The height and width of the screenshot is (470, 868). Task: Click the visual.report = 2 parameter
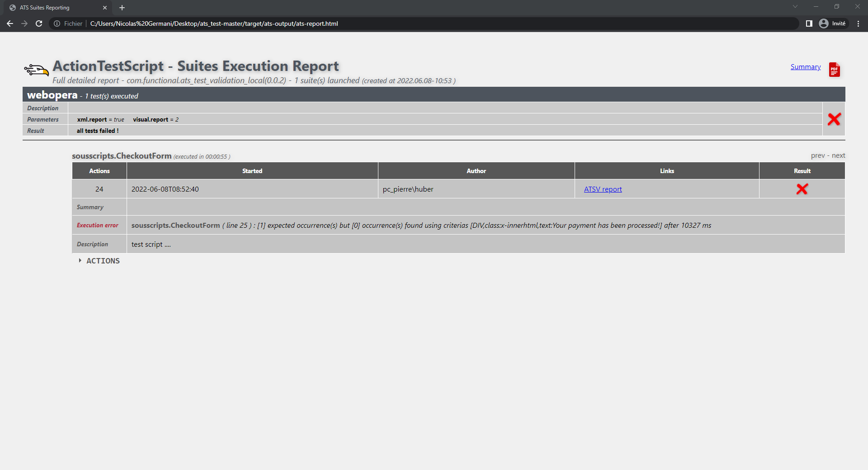[x=156, y=119]
